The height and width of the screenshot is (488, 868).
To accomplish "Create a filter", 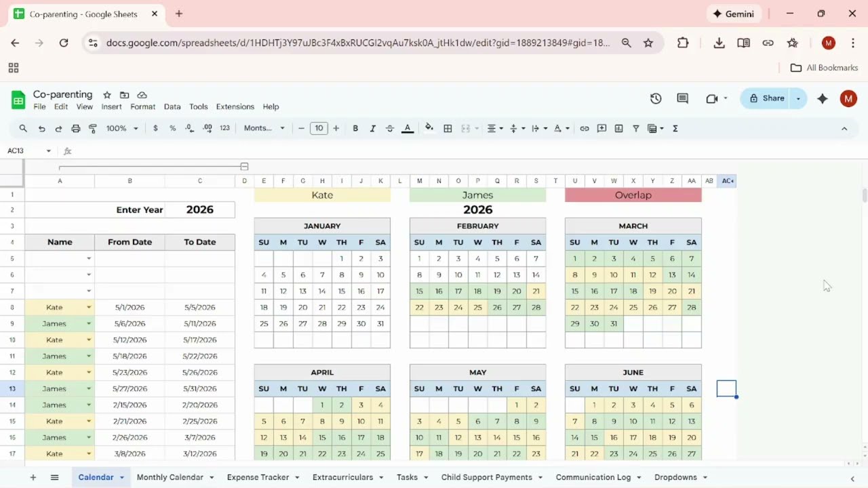I will pos(636,128).
